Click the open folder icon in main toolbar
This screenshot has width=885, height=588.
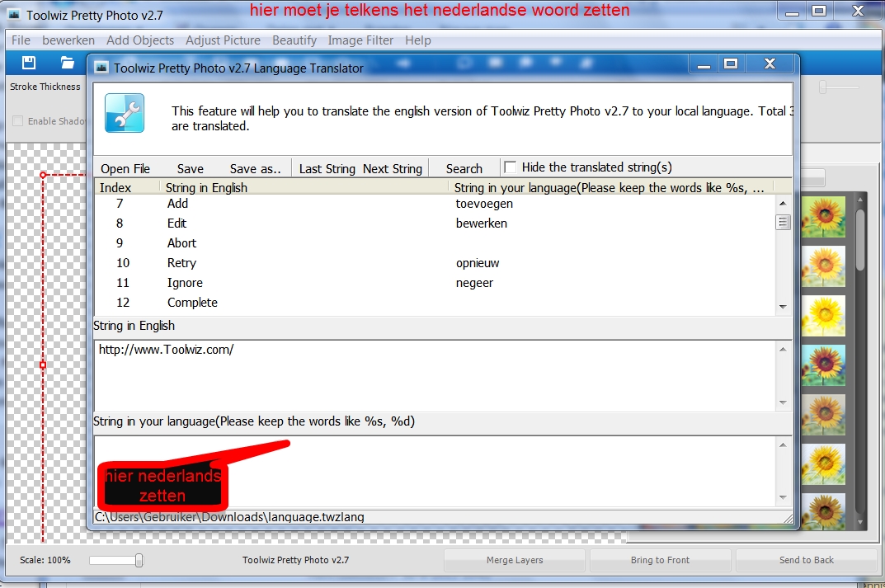click(67, 63)
